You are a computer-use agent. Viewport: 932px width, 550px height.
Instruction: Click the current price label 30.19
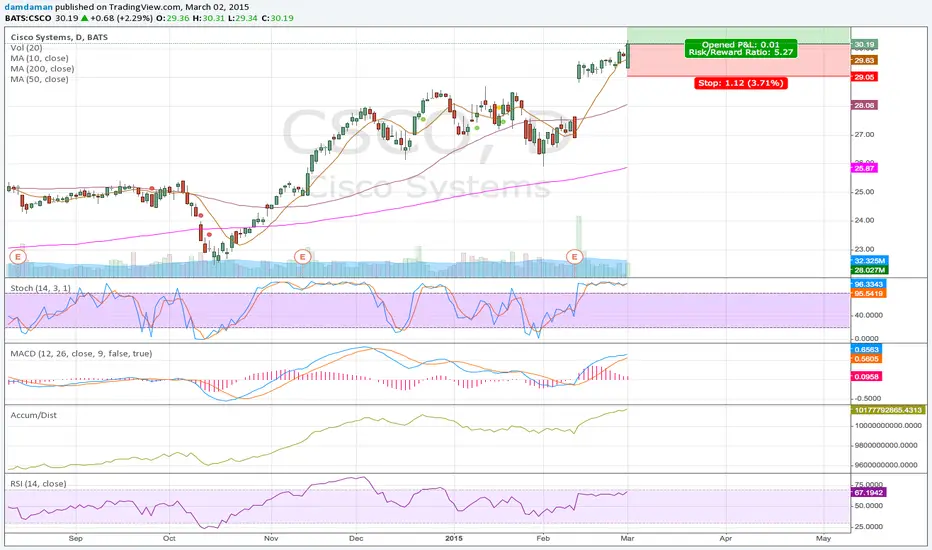pyautogui.click(x=865, y=45)
